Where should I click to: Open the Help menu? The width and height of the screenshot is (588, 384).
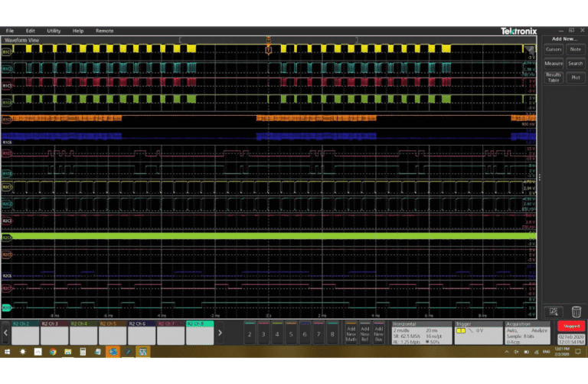[78, 31]
